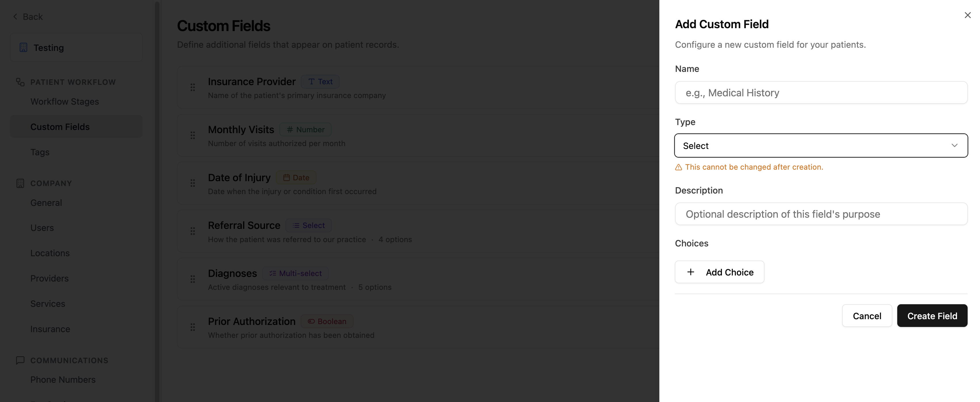Click the Cancel button
Viewport: 980px width, 402px height.
pos(867,315)
